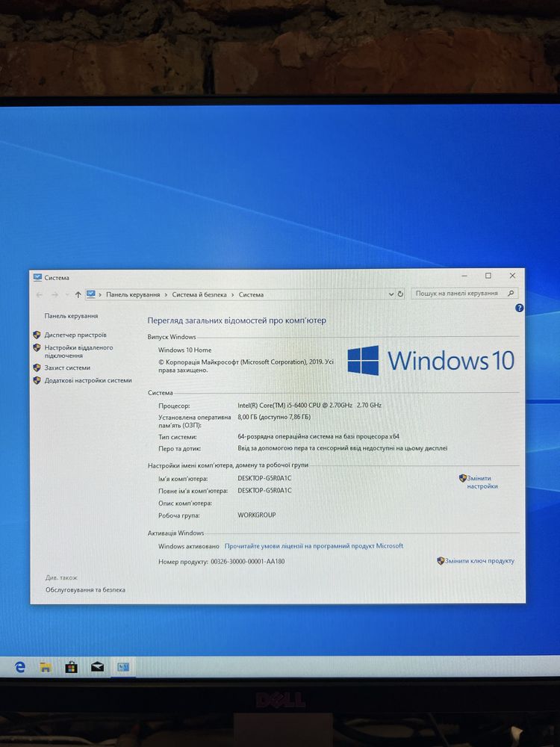Open the recent locations dropdown arrow

(66, 295)
